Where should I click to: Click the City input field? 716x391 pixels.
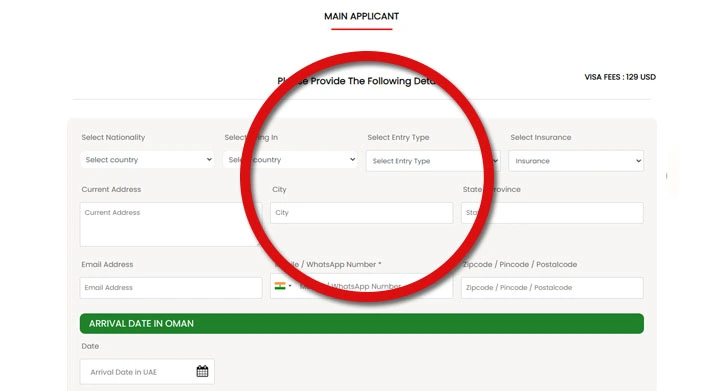tap(361, 213)
